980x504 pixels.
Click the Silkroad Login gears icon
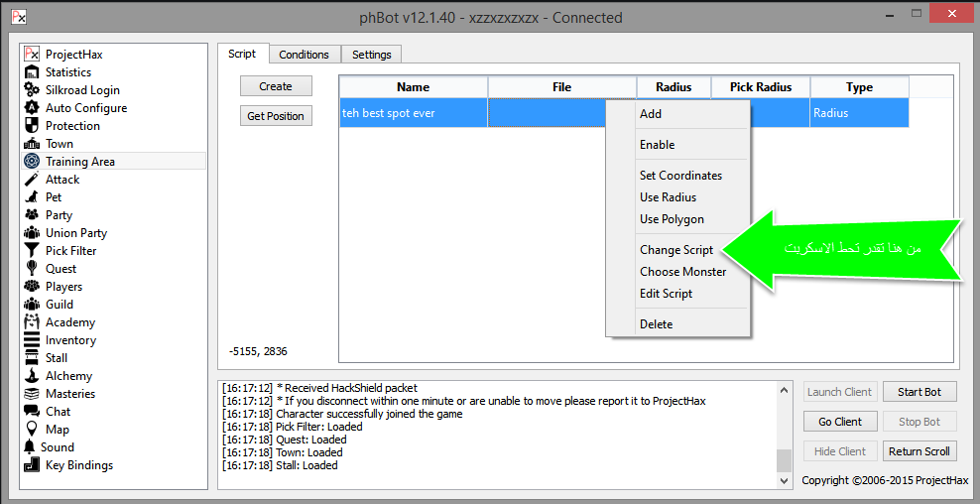coord(32,90)
